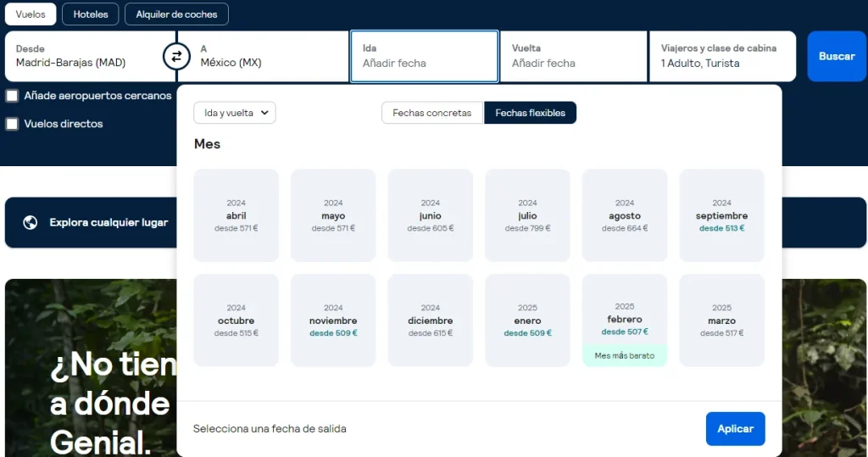
Task: Switch to the Hoteles tab
Action: (90, 14)
